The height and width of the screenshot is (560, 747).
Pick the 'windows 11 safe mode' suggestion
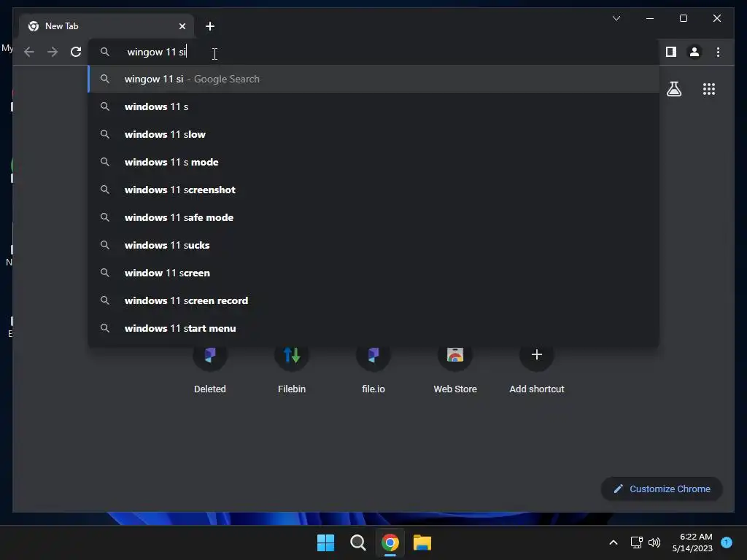pos(373,217)
